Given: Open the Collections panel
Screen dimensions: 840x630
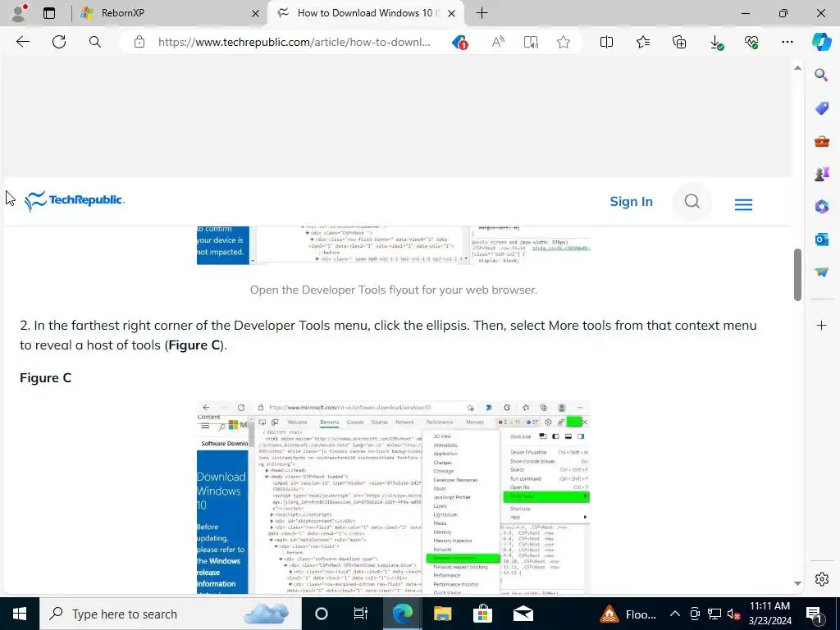Looking at the screenshot, I should point(679,42).
